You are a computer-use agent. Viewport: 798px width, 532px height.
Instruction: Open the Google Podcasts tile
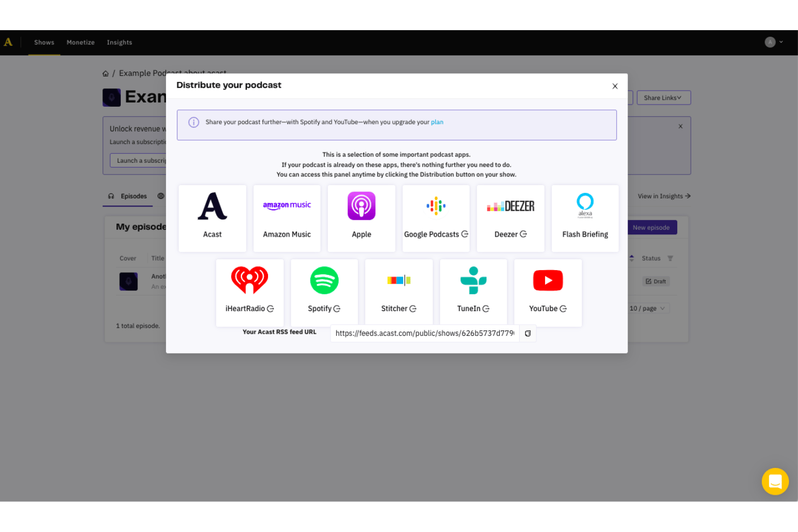click(436, 218)
